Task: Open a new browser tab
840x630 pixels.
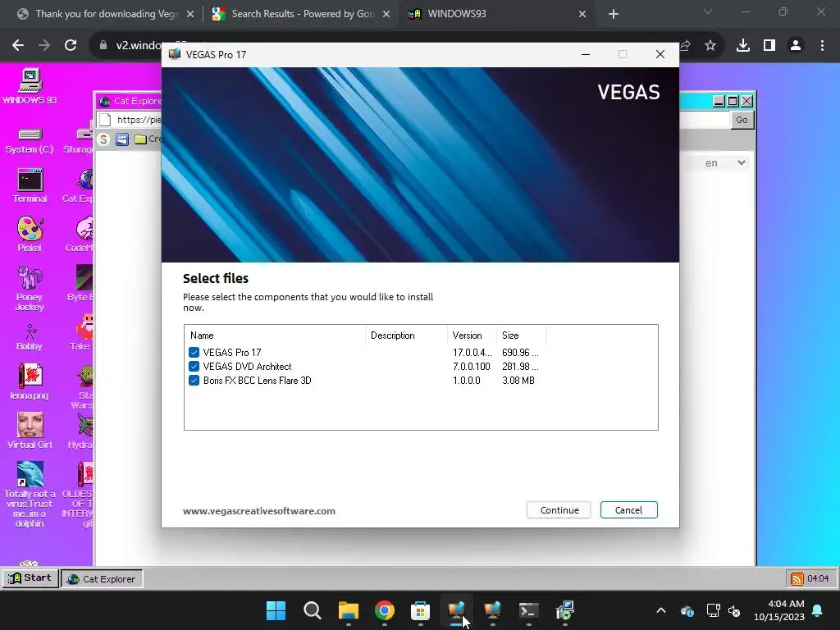Action: pos(614,14)
